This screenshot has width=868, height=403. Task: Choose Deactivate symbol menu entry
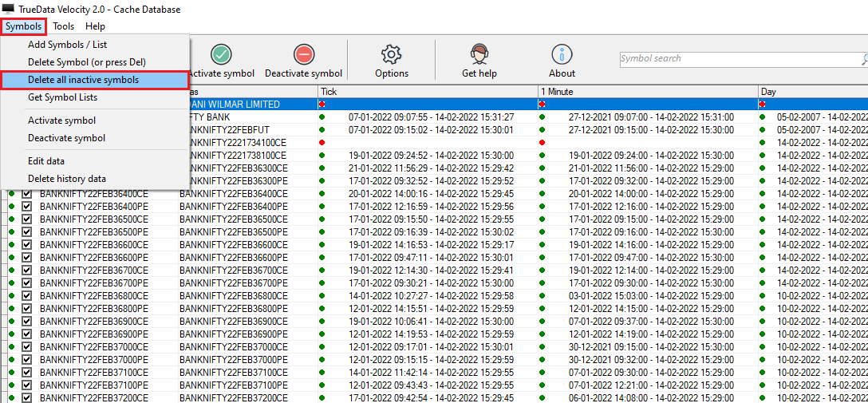point(66,138)
